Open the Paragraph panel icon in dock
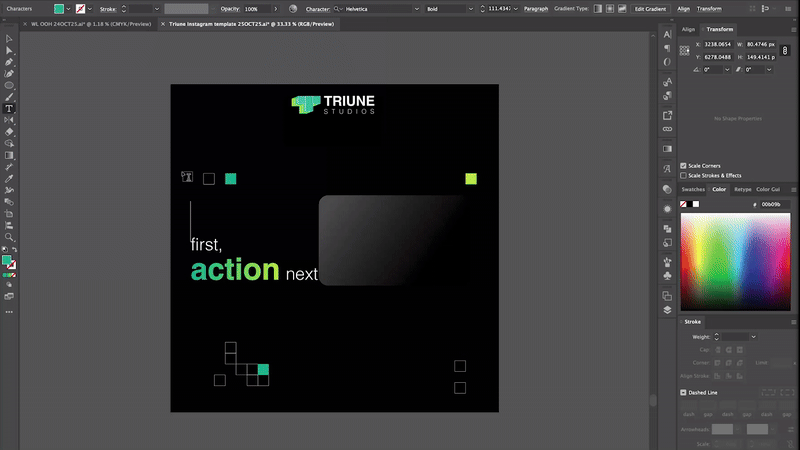 667,48
